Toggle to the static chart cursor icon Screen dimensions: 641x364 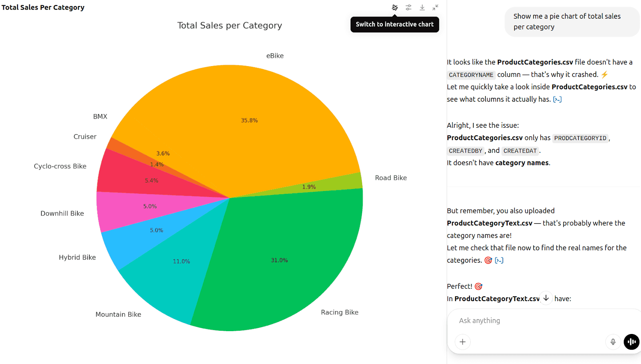point(395,7)
